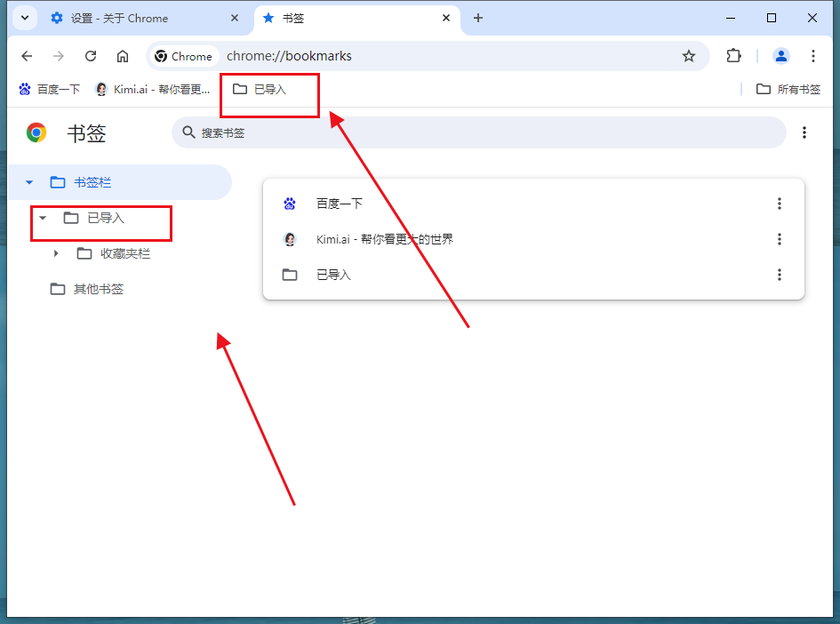The height and width of the screenshot is (624, 840).
Task: Open the extensions puzzle icon
Action: point(733,56)
